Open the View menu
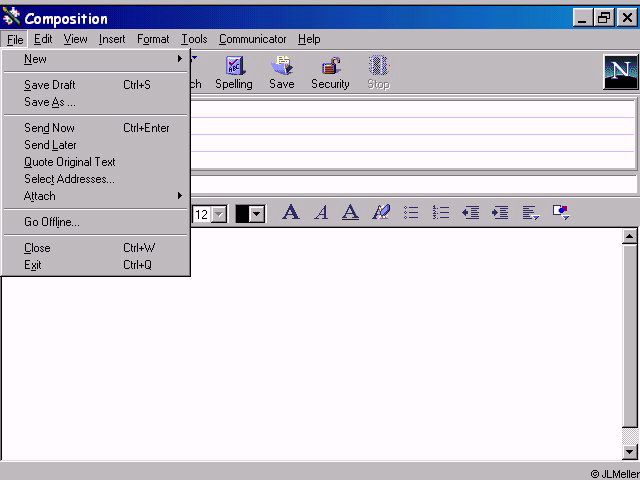The width and height of the screenshot is (640, 480). (x=76, y=39)
